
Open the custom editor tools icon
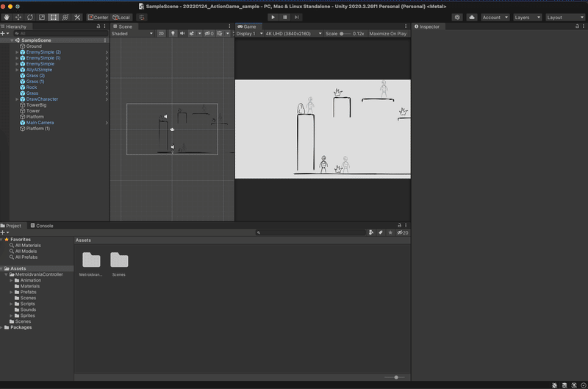point(77,17)
